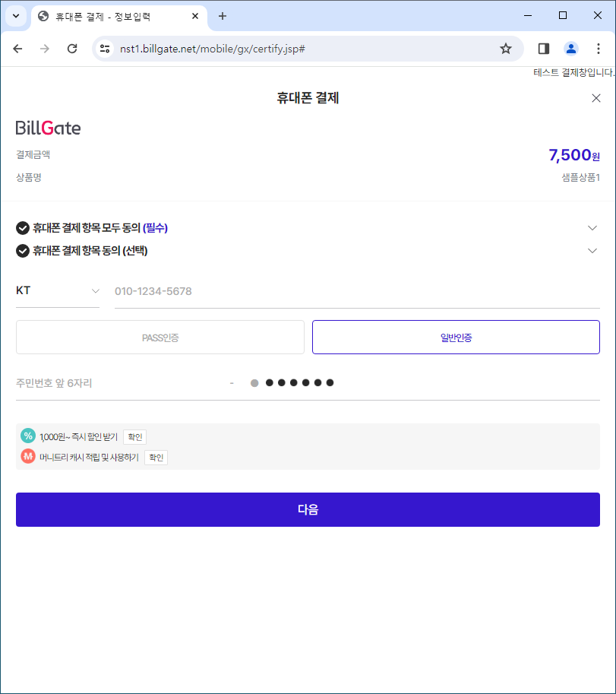616x694 pixels.
Task: Close the 휴대폰 결제 payment dialog
Action: coord(595,98)
